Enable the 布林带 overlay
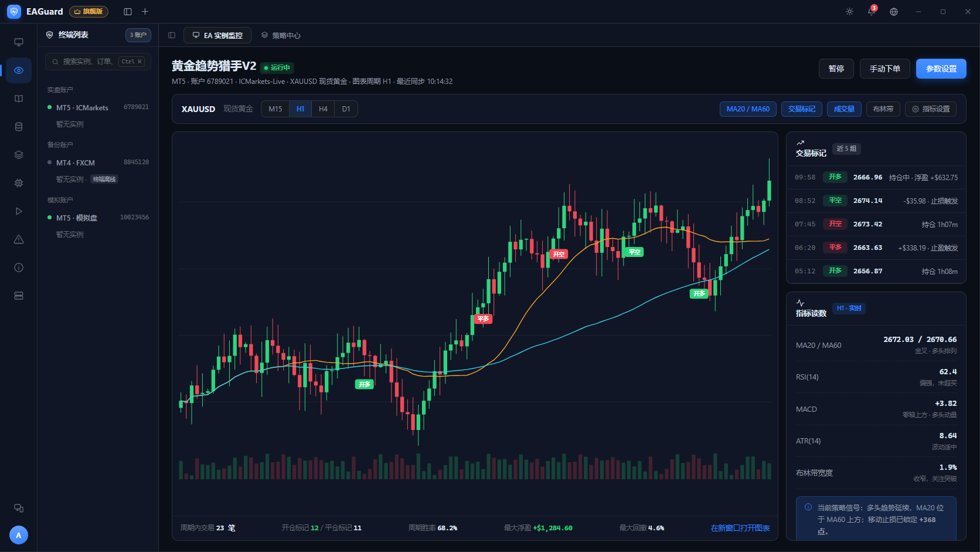The height and width of the screenshot is (552, 980). (883, 109)
